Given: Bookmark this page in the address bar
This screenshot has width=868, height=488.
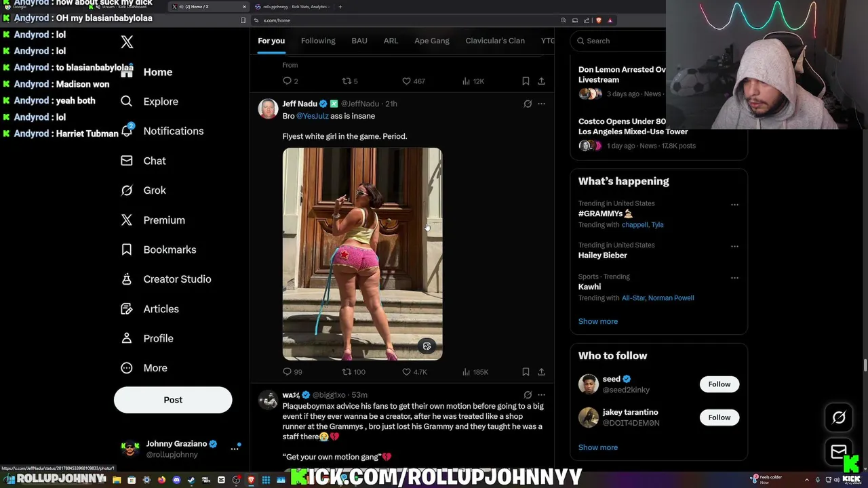Looking at the screenshot, I should pos(243,20).
